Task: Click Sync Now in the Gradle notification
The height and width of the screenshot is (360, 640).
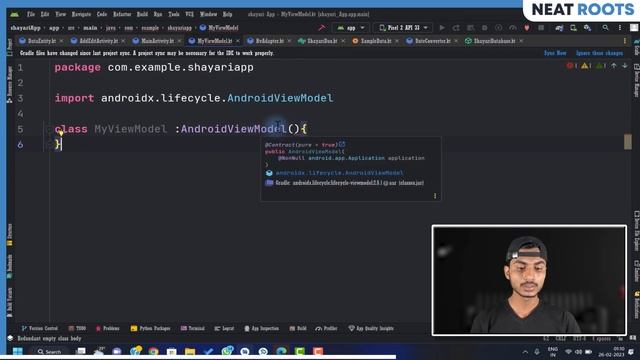Action: [555, 53]
